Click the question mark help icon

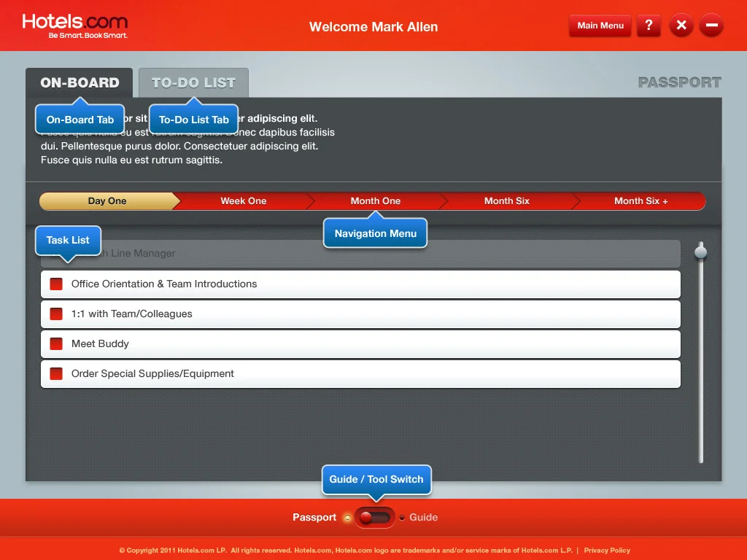coord(649,26)
